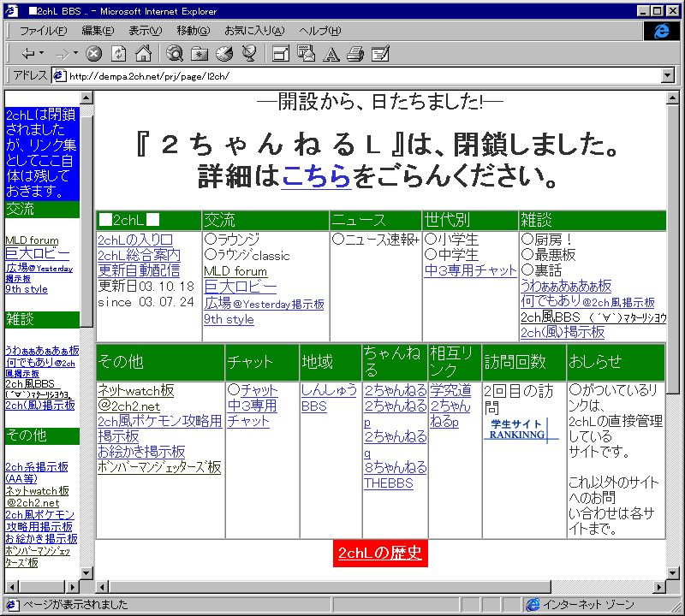Click the Edit page toolbar icon

coord(380,54)
